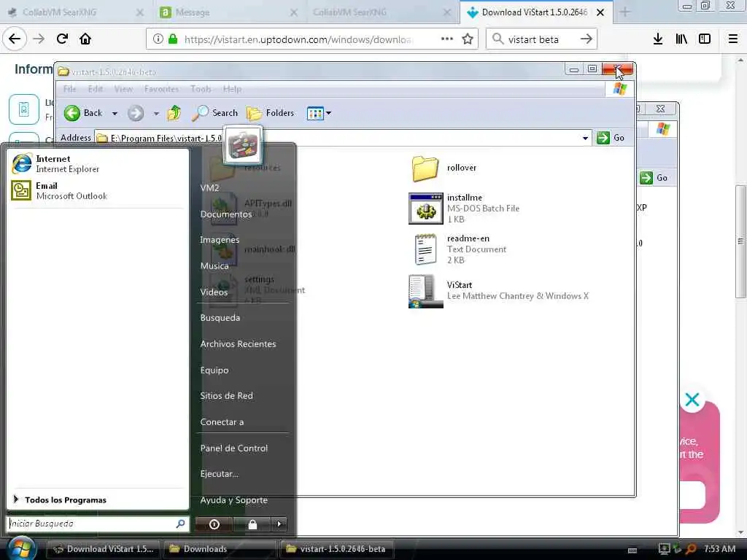The image size is (747, 560).
Task: Open Videos in start menu
Action: 214,292
